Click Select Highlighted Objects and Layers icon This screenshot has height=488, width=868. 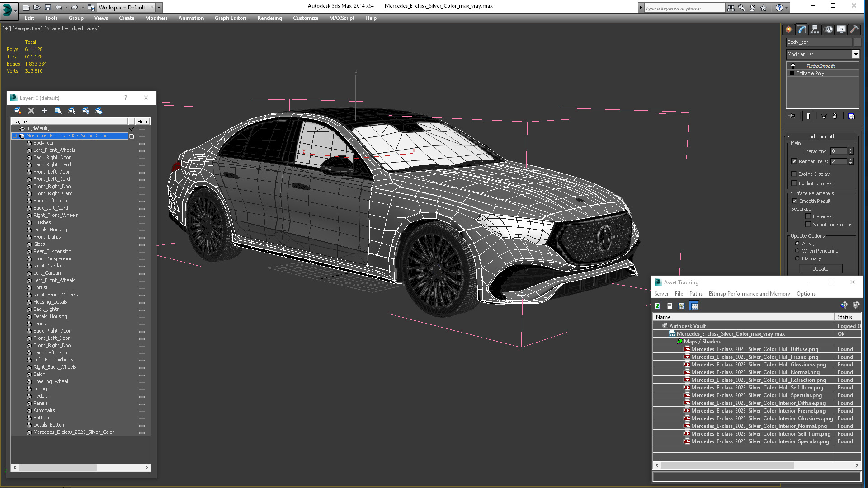pos(58,111)
